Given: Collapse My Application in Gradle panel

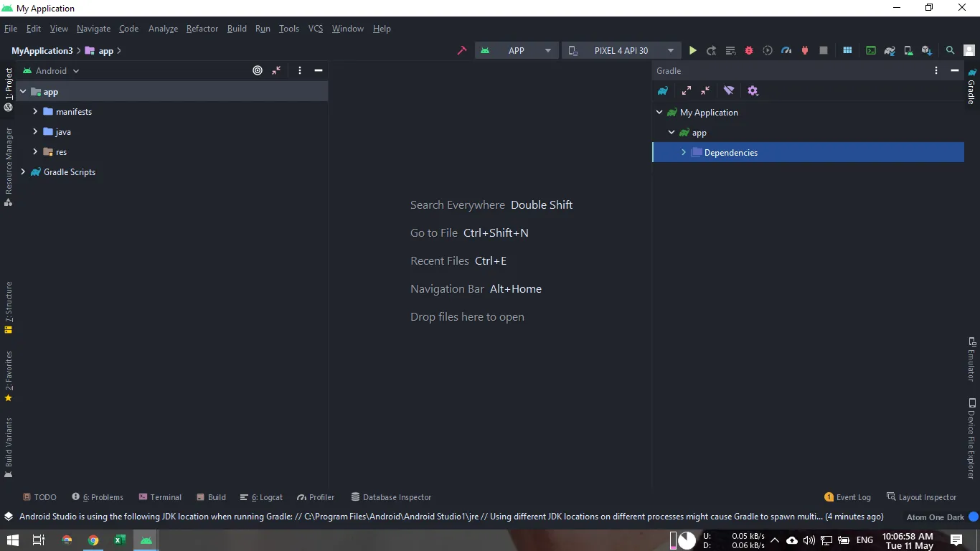Looking at the screenshot, I should tap(659, 112).
